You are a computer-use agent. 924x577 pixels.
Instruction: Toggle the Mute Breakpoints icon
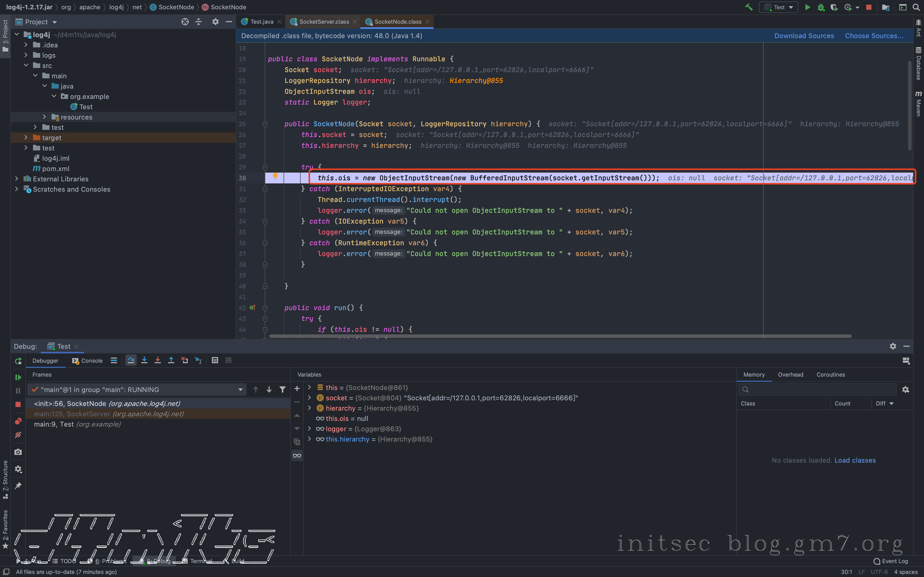click(18, 435)
